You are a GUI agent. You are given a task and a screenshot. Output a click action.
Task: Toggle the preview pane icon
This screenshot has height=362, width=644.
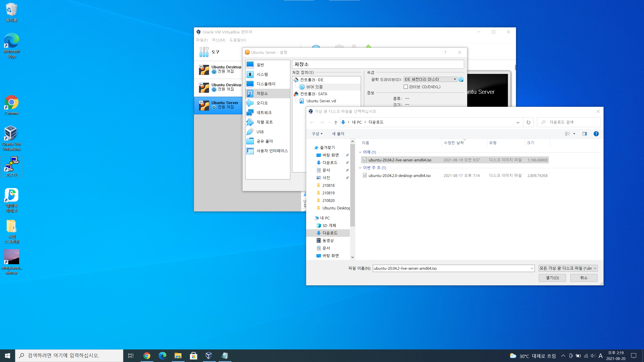[x=584, y=134]
